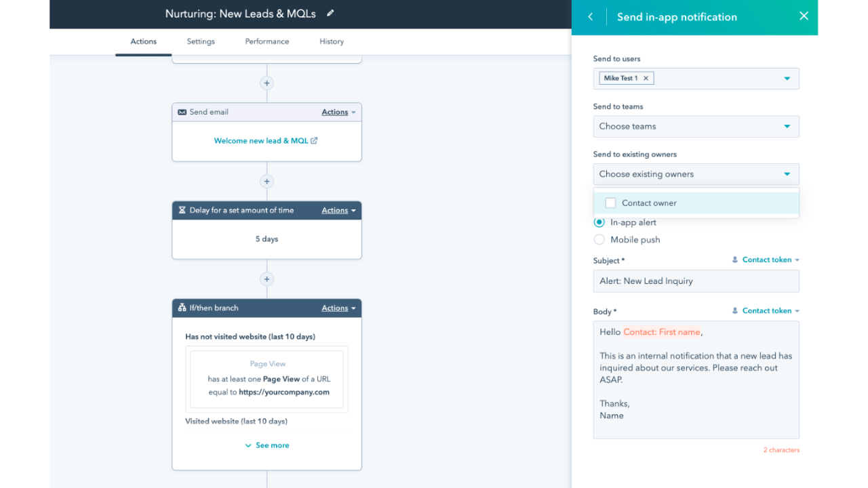Screen dimensions: 868x488
Task: Go back using the panel's left chevron
Action: tap(591, 17)
